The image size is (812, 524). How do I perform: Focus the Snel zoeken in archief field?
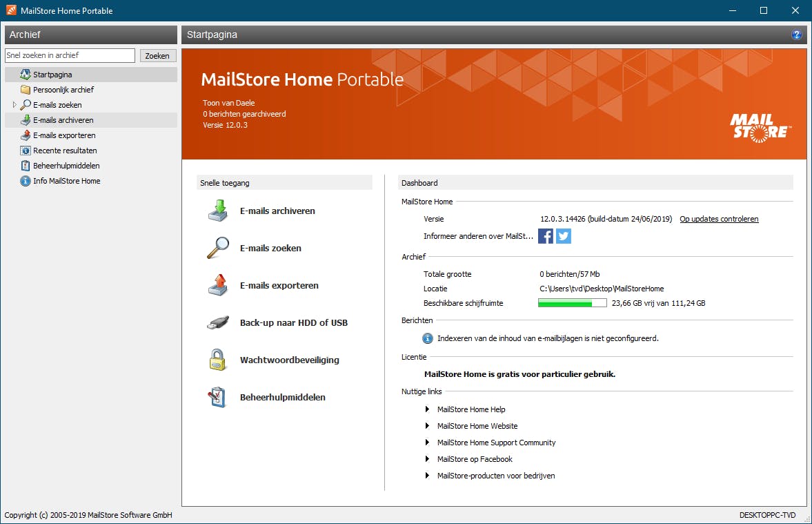pos(70,55)
